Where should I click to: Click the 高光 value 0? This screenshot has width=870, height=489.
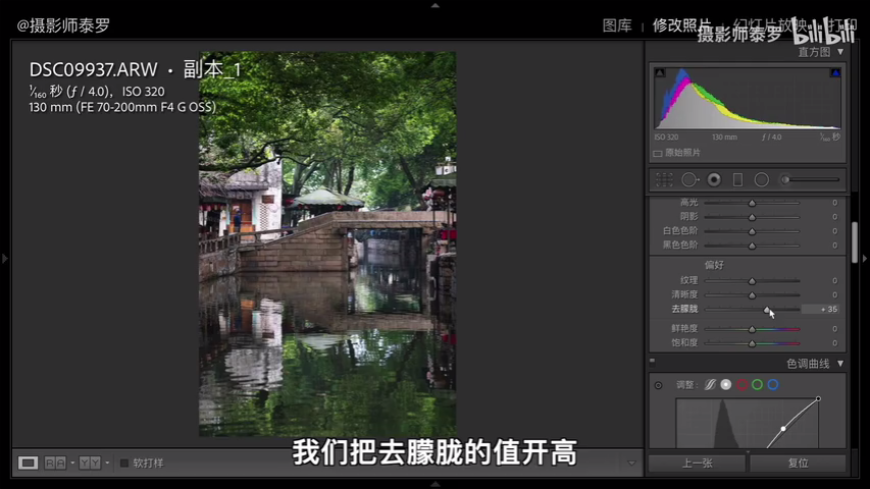tap(834, 203)
